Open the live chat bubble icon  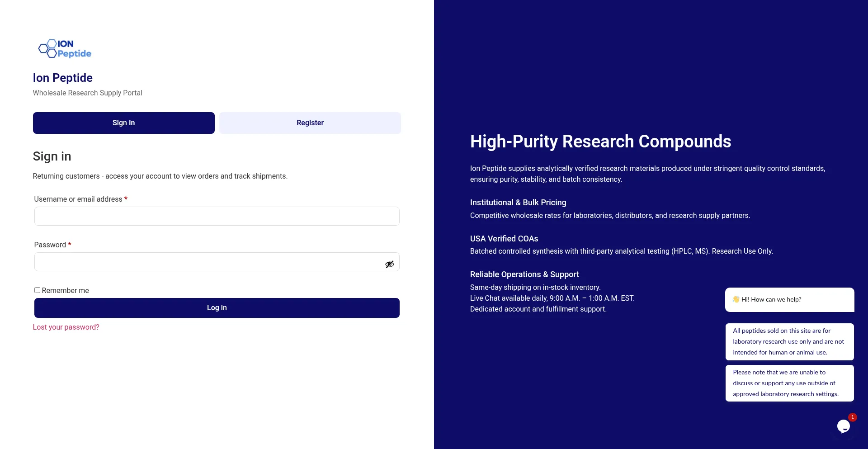tap(844, 426)
